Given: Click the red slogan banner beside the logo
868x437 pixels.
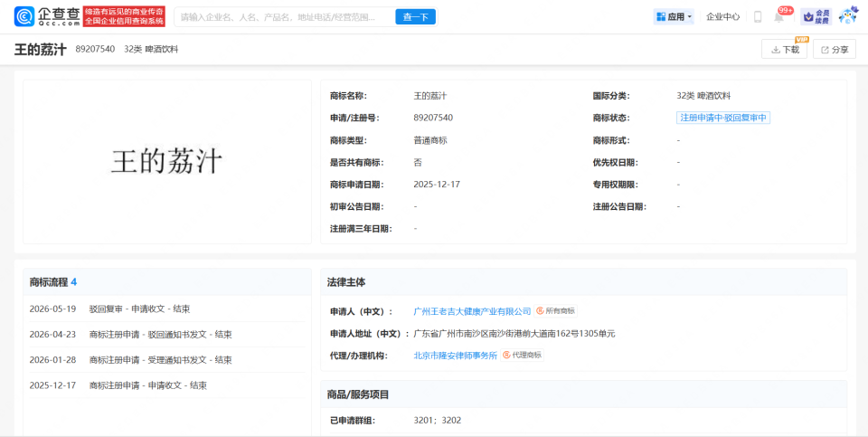Looking at the screenshot, I should pyautogui.click(x=124, y=16).
